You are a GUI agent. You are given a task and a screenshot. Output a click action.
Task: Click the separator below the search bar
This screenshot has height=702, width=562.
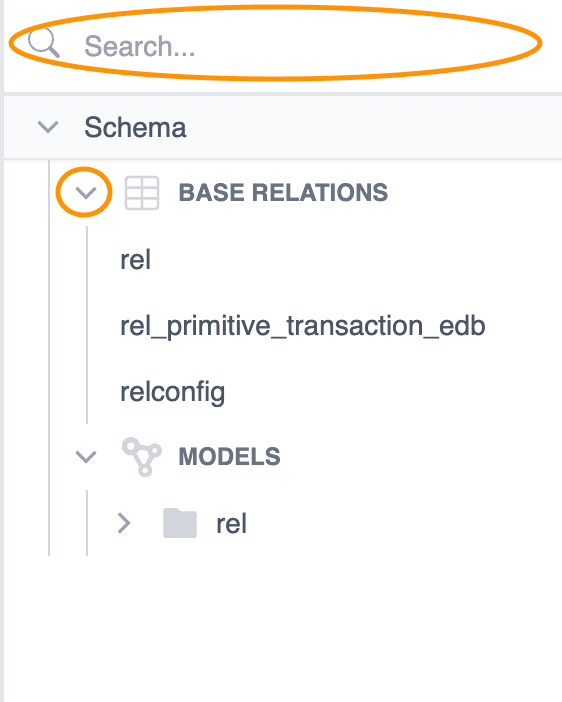(x=283, y=94)
